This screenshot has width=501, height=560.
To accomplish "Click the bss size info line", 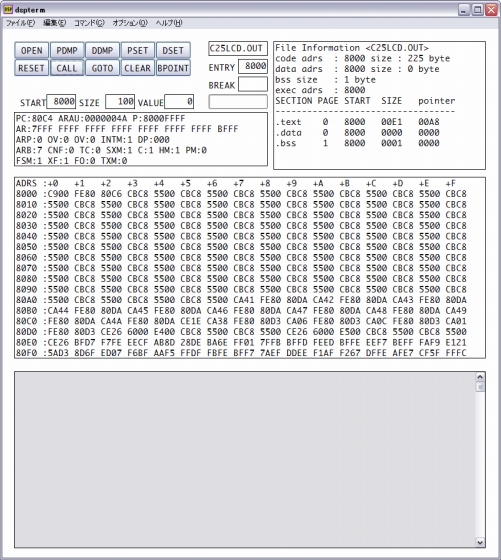I will click(325, 80).
